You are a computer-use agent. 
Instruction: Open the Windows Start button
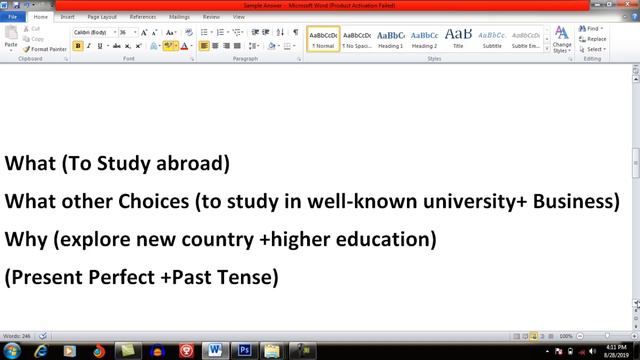click(11, 351)
